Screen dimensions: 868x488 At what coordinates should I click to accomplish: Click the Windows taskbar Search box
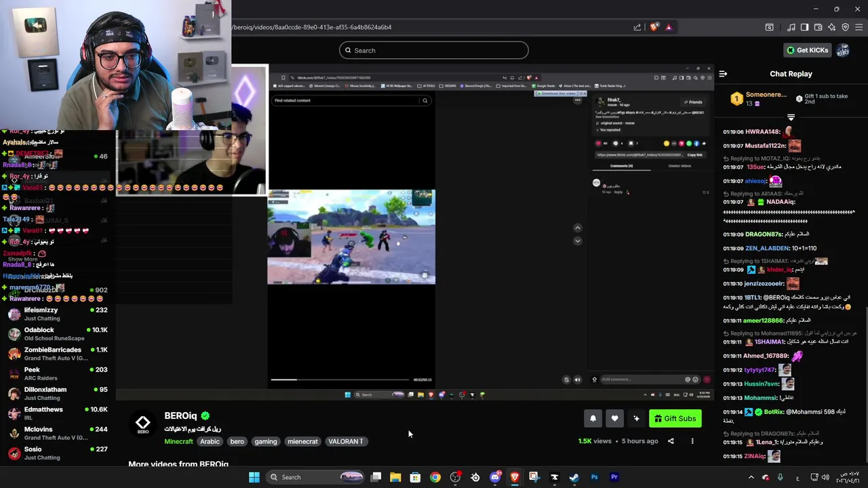[x=317, y=477]
